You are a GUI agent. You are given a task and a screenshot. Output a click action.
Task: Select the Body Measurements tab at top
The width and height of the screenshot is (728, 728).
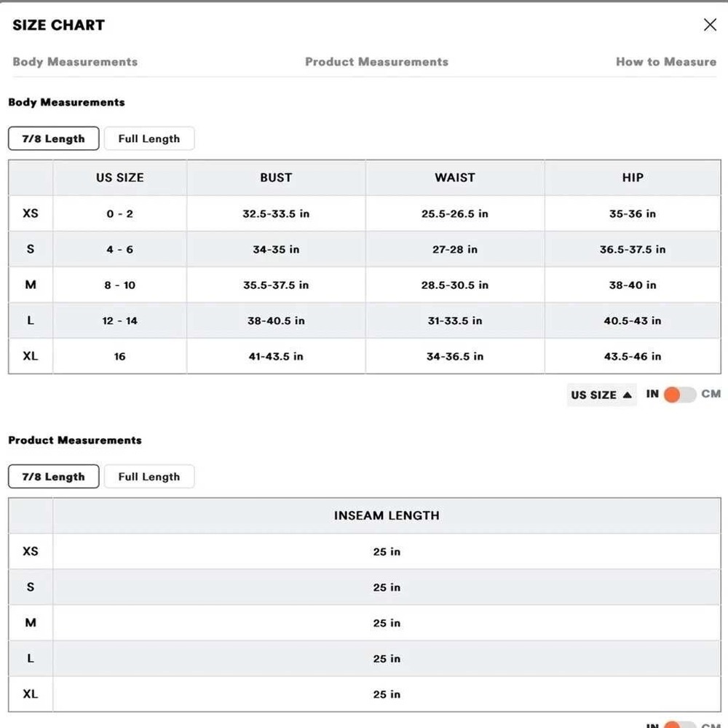coord(75,62)
